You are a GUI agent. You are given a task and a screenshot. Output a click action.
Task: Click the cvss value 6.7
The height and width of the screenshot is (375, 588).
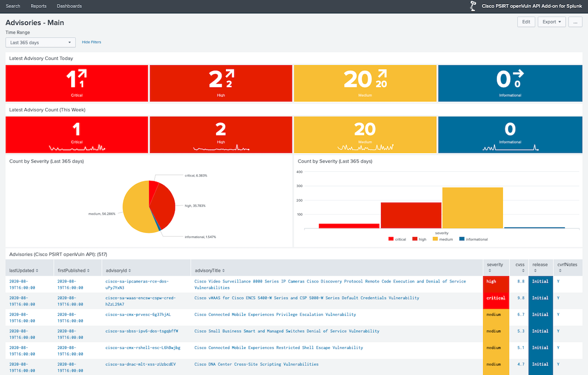(520, 314)
